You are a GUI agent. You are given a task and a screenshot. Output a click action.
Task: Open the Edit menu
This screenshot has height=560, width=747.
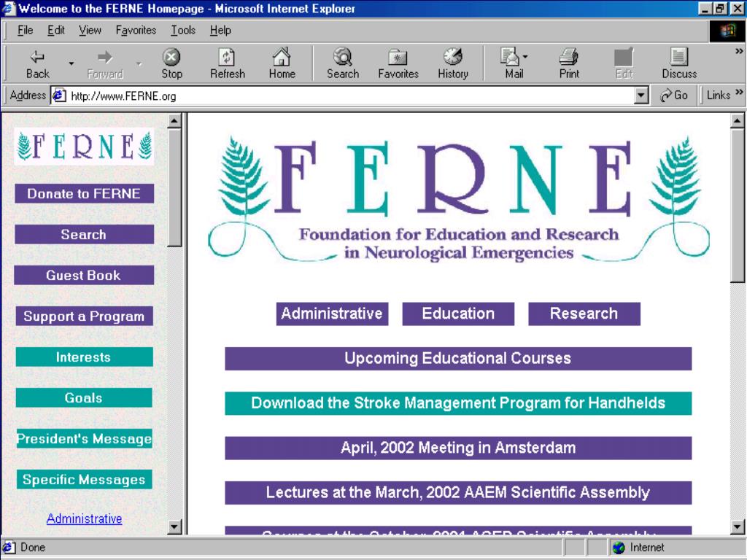[x=55, y=31]
